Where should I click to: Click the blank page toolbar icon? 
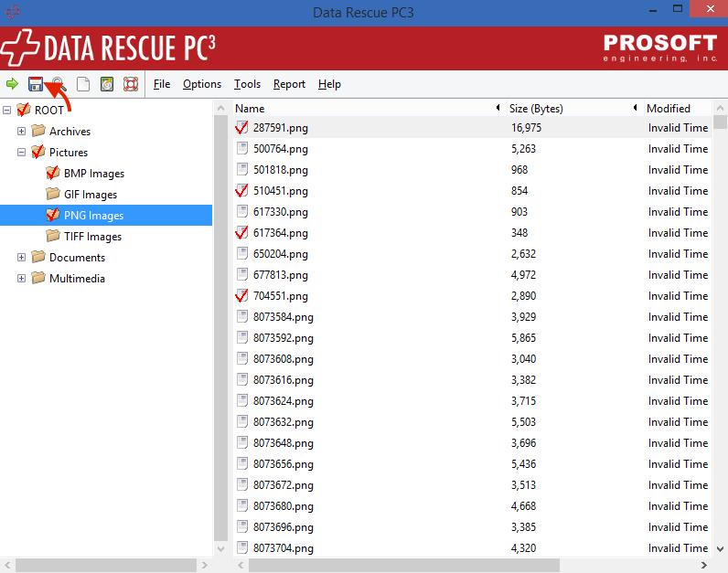(x=83, y=84)
